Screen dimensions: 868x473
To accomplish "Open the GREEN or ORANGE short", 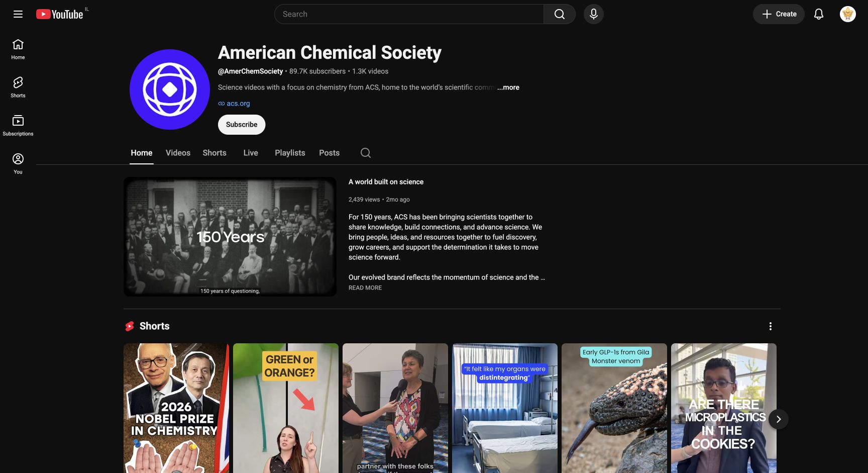I will (286, 408).
